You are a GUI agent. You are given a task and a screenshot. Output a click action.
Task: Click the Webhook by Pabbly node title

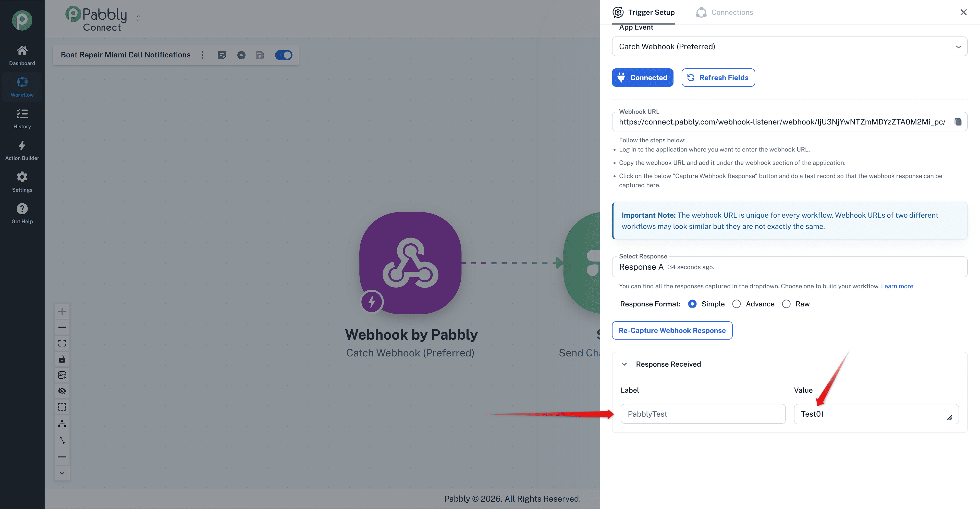[411, 335]
